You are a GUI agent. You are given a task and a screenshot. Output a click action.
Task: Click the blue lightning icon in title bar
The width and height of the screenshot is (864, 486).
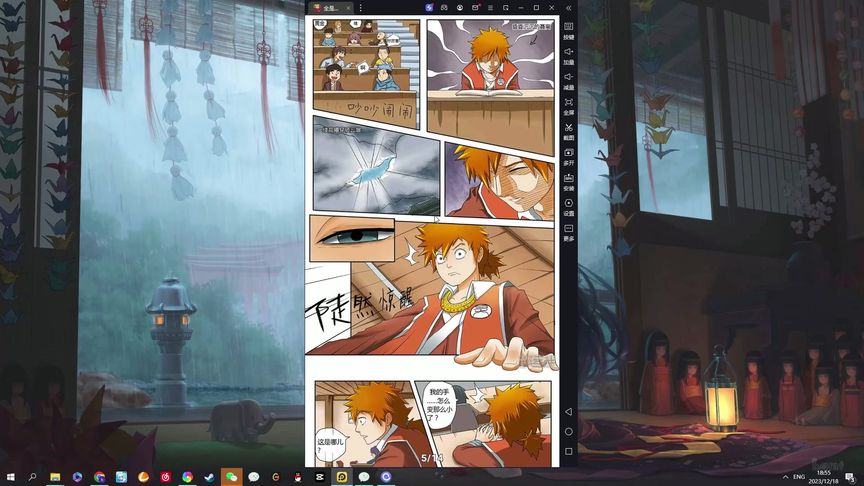429,8
